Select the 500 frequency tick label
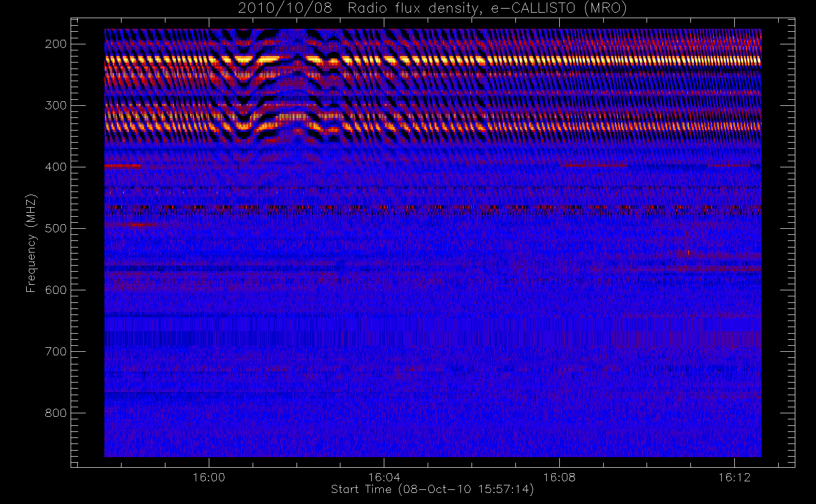The image size is (816, 504). click(x=56, y=228)
